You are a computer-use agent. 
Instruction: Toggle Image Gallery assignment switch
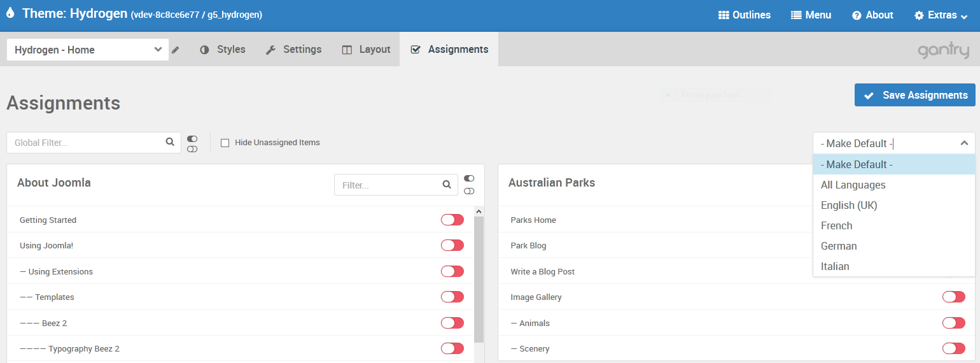click(954, 297)
